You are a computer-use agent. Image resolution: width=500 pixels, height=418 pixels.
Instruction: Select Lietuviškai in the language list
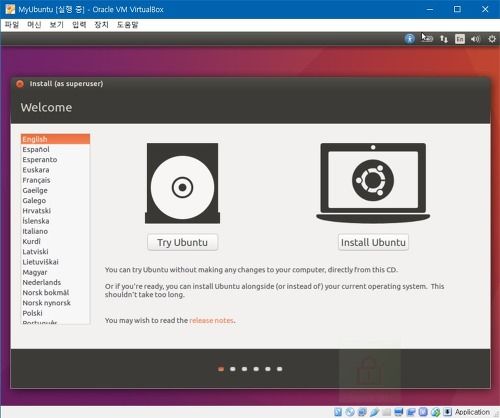coord(55,262)
